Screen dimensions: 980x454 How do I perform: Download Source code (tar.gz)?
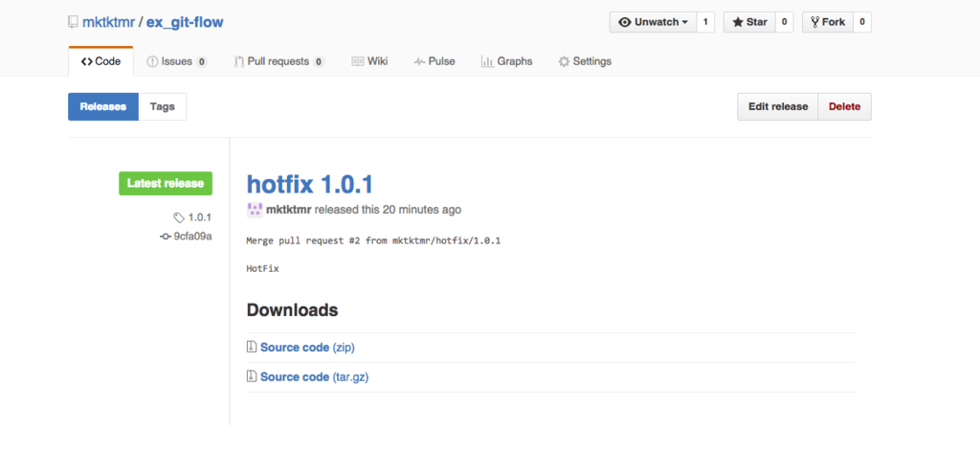[314, 377]
